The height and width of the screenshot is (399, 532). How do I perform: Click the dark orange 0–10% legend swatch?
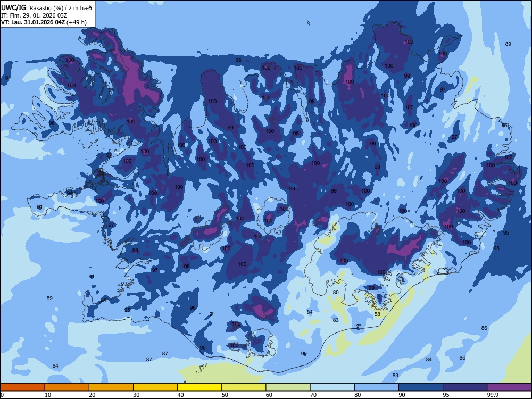tap(22, 387)
